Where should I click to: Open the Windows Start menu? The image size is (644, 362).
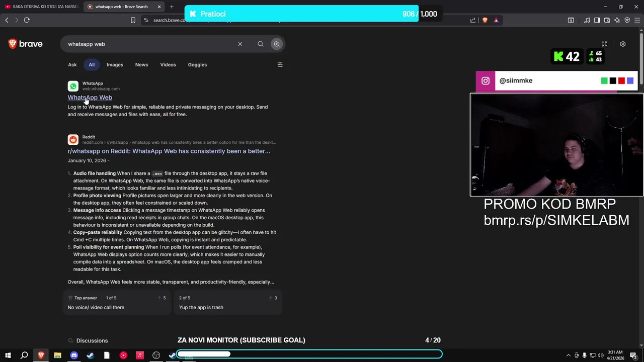8,355
